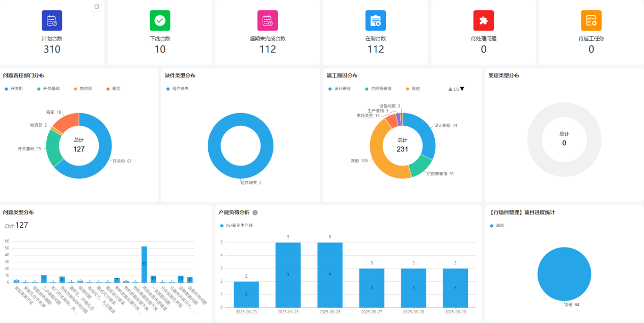
Task: Click the red 待处理问题 puzzle icon
Action: click(x=484, y=20)
